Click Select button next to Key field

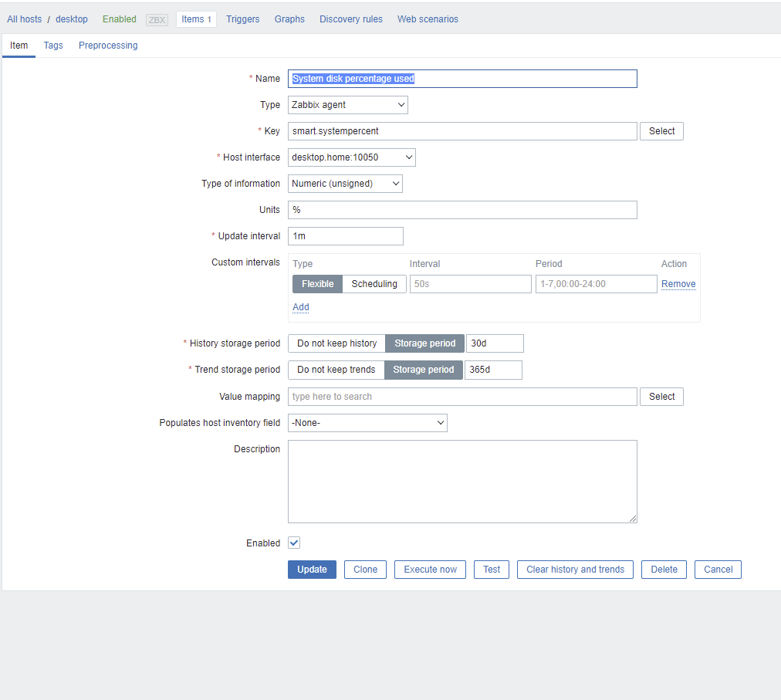pyautogui.click(x=661, y=131)
